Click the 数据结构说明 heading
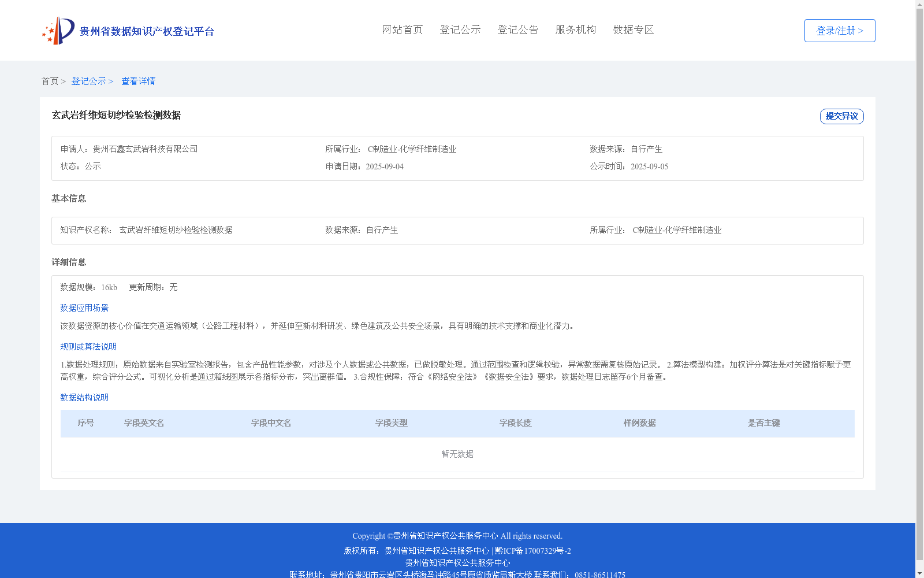The image size is (924, 578). [x=84, y=398]
